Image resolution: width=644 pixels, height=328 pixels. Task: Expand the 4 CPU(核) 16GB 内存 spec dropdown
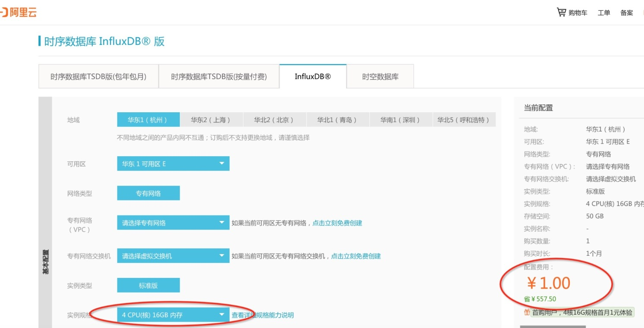173,315
